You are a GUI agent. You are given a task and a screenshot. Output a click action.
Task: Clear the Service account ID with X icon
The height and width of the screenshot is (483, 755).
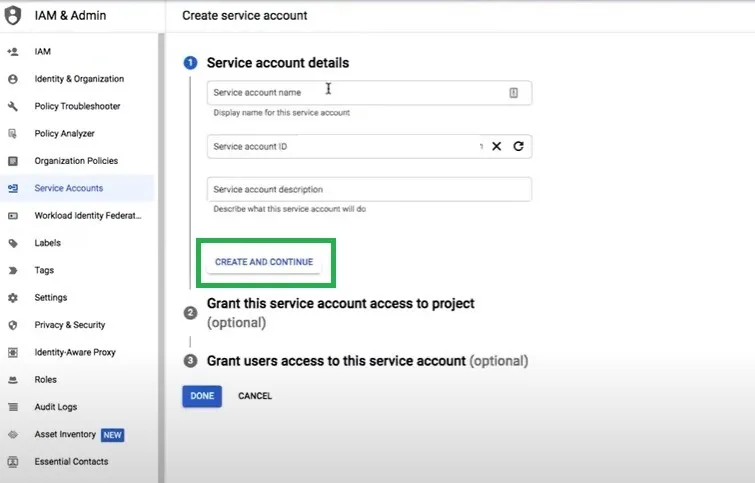pos(496,146)
